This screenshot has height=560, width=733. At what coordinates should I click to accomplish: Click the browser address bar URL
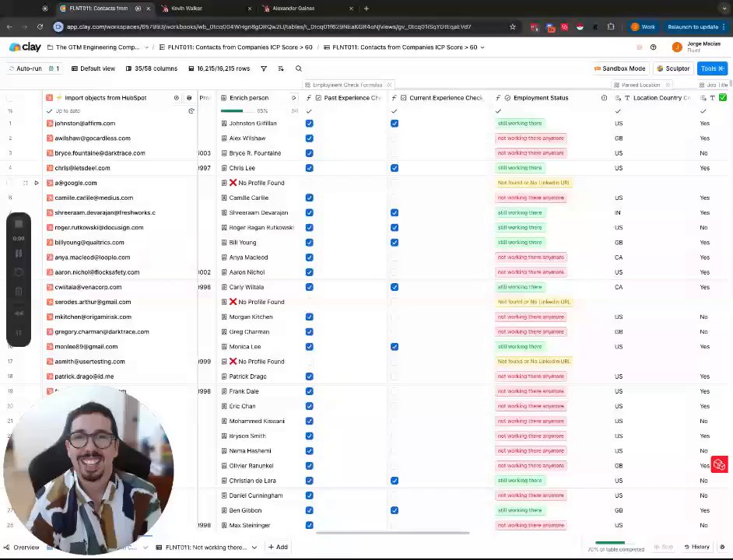[268, 26]
